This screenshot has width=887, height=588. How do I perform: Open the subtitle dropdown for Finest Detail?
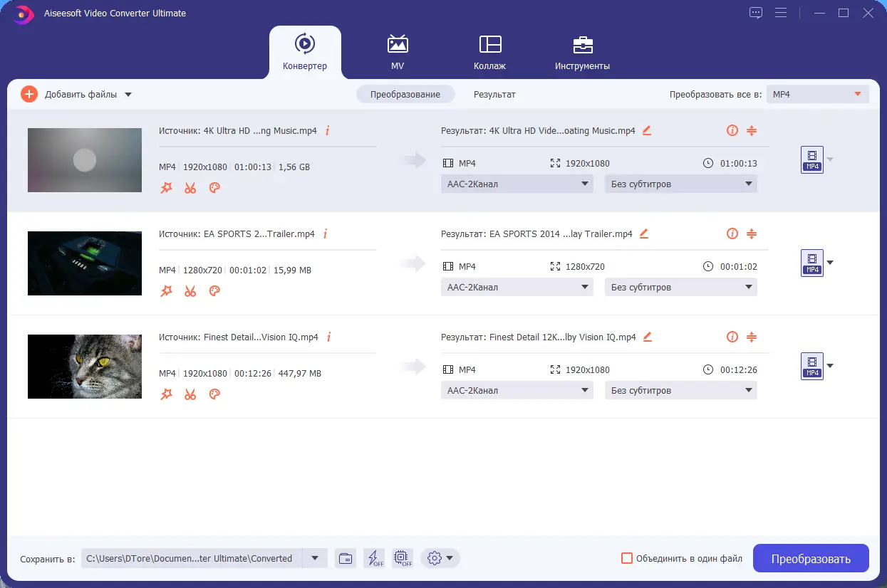click(x=681, y=390)
